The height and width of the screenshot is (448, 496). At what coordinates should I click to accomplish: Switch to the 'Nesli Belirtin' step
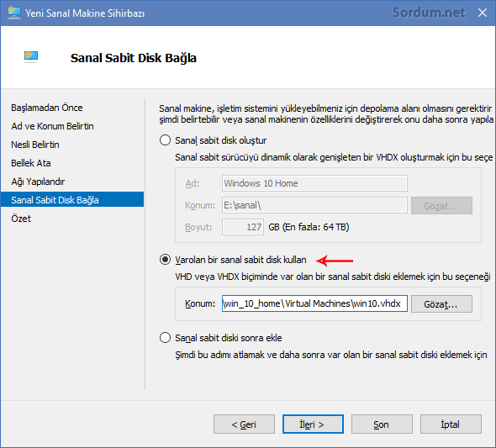(35, 145)
